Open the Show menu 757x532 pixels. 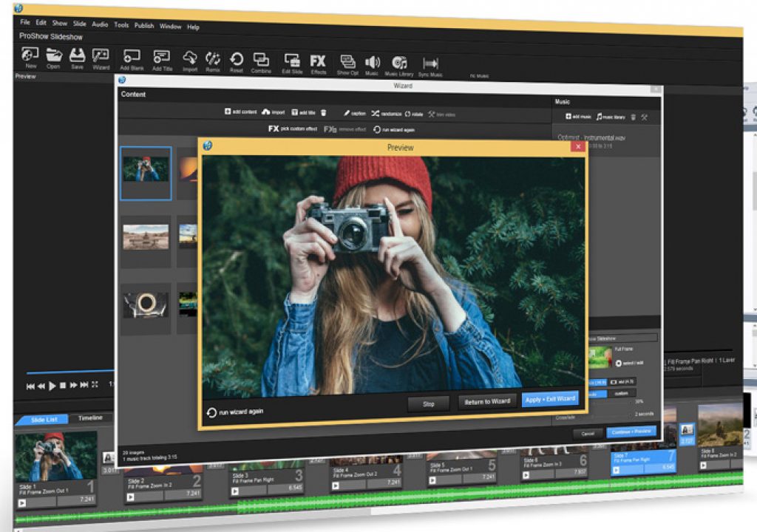60,23
